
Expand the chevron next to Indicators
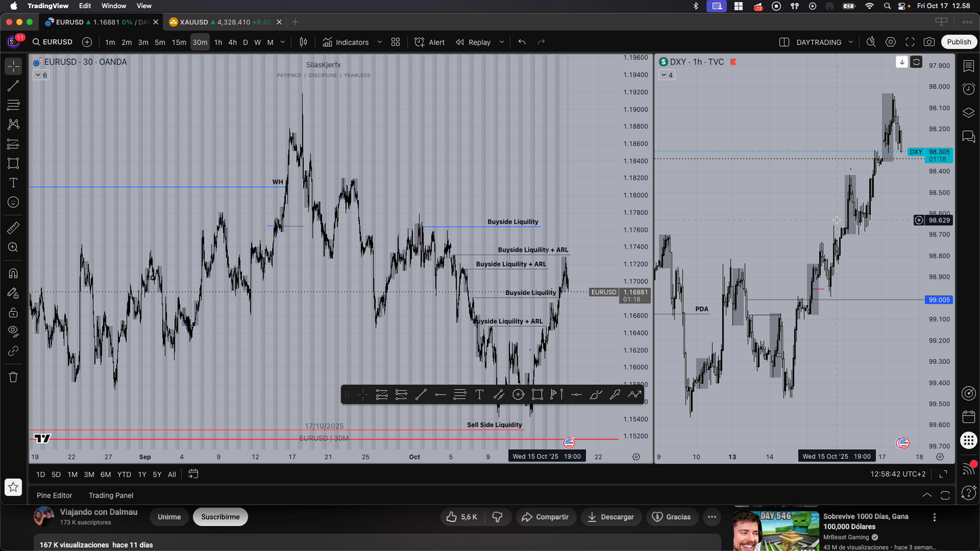pos(379,42)
